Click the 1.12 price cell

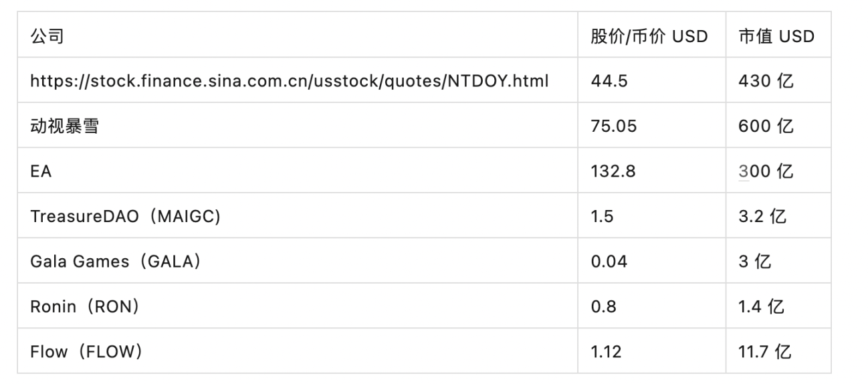coord(606,351)
